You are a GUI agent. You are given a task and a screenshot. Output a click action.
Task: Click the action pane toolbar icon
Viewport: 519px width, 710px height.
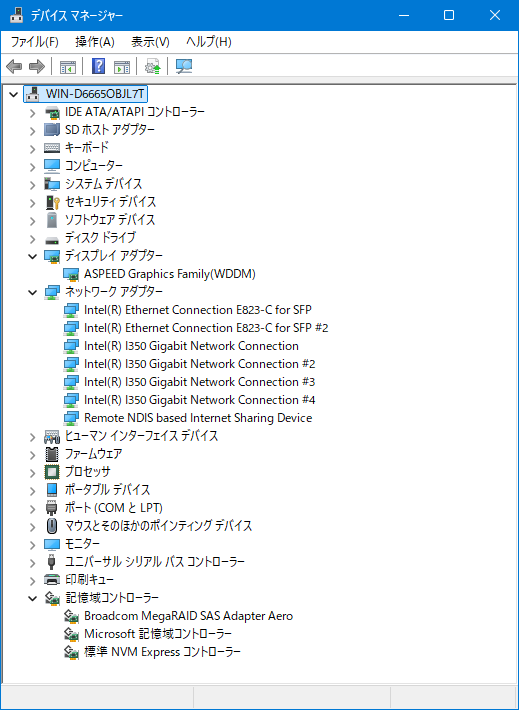click(122, 67)
